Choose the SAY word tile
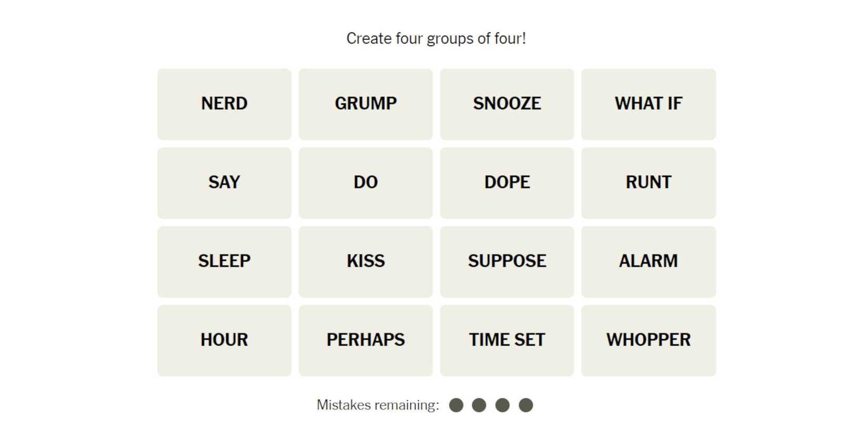The width and height of the screenshot is (868, 434). (224, 183)
